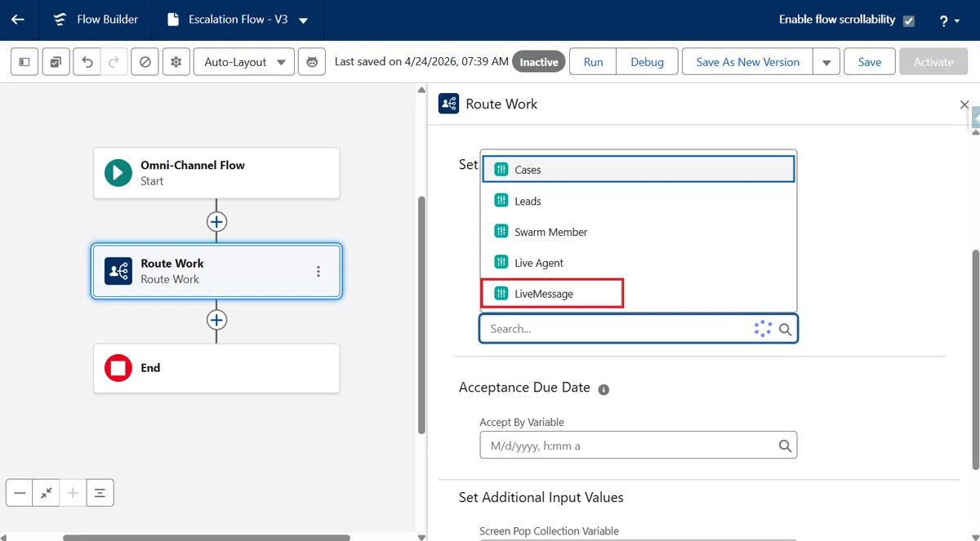Toggle the toolbox panel icon
The height and width of the screenshot is (541, 980).
[24, 62]
